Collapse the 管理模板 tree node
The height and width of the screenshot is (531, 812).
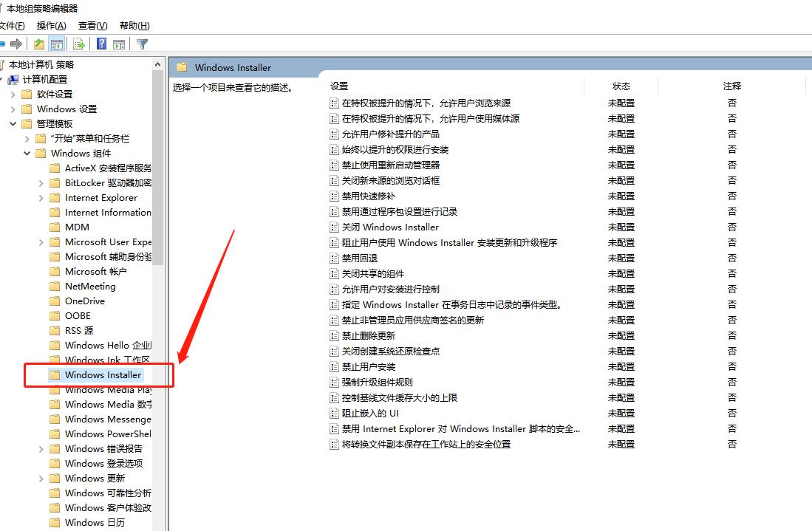tap(13, 123)
